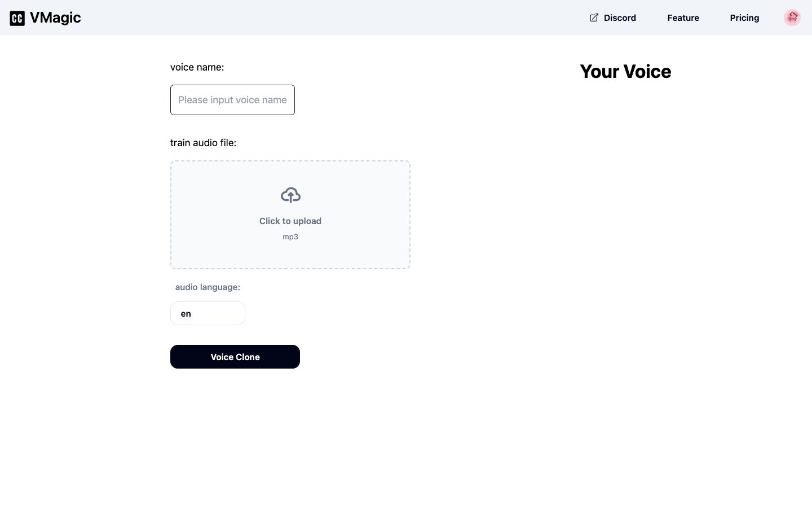Click the cloud upload icon
The width and height of the screenshot is (812, 508).
pos(290,195)
